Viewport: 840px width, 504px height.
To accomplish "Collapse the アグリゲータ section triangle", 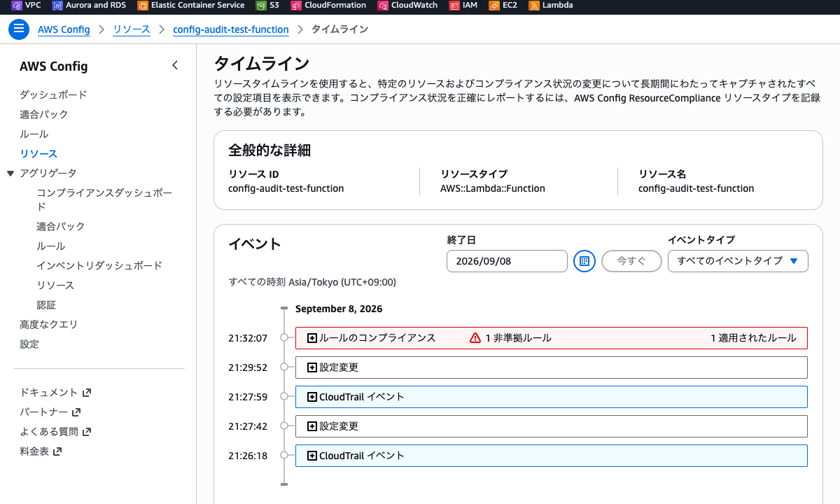I will [10, 173].
